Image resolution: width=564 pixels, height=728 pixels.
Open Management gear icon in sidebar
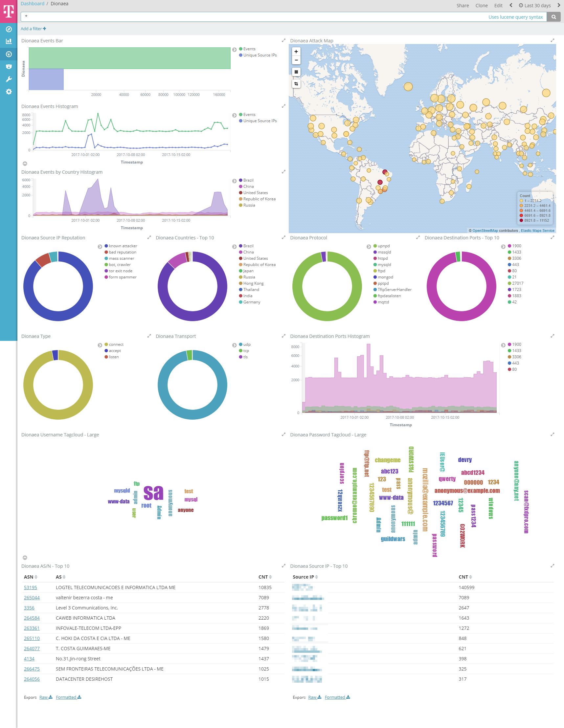pos(9,92)
